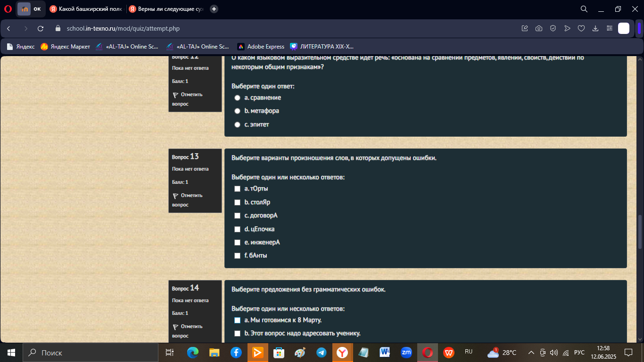Tick the c. договорА checkbox
The image size is (644, 362).
[238, 215]
